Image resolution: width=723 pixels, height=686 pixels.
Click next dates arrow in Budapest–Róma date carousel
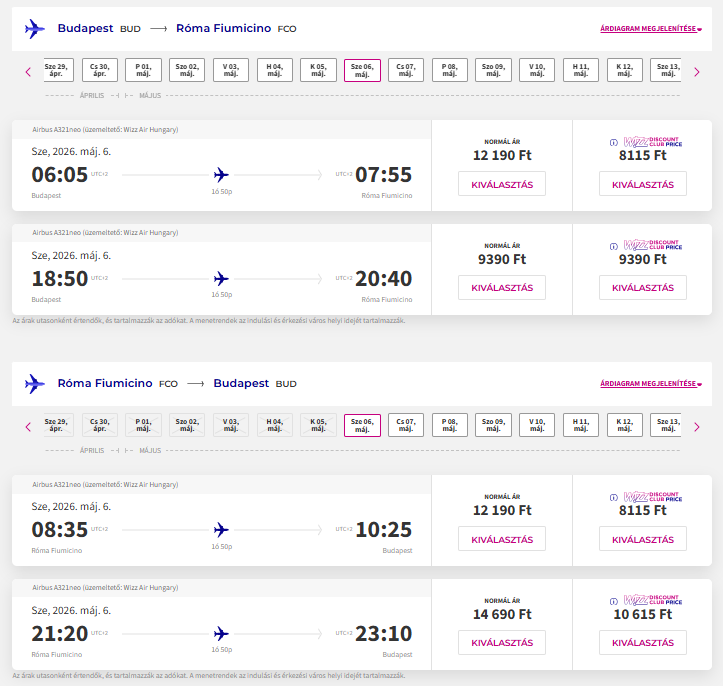point(696,71)
